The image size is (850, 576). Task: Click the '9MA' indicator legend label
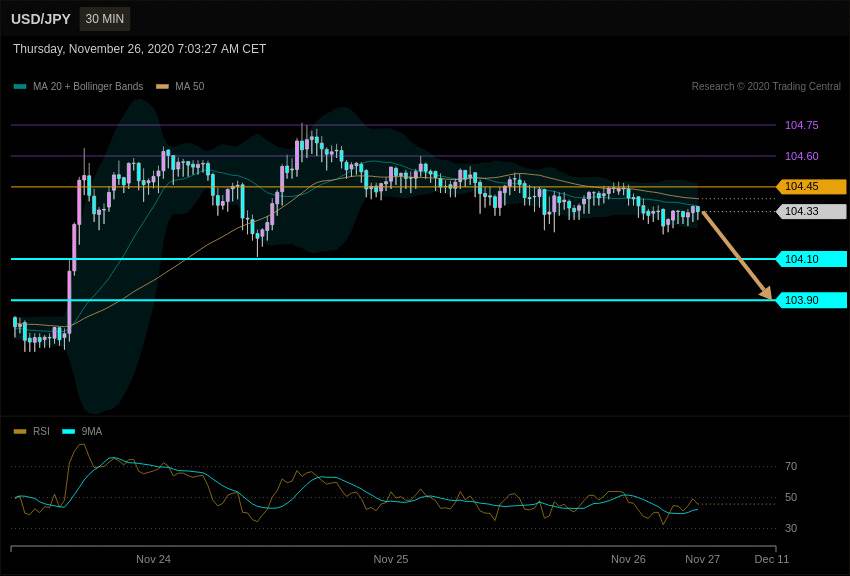[x=92, y=431]
